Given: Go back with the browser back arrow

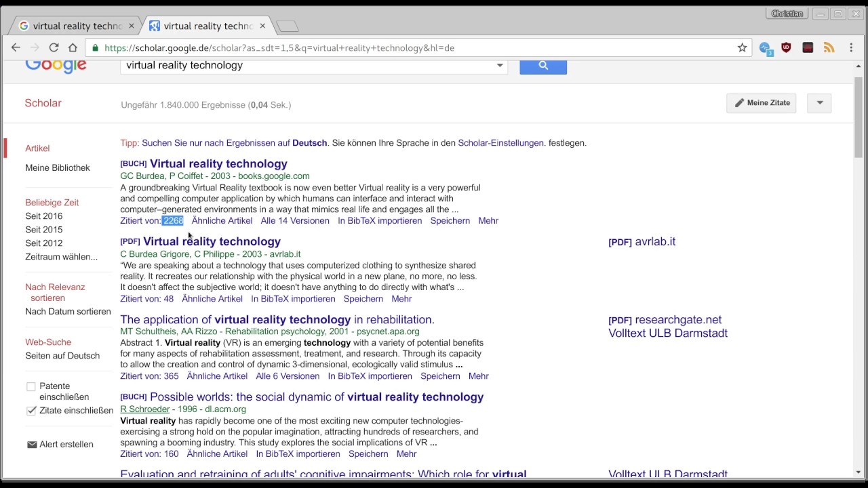Looking at the screenshot, I should point(16,47).
